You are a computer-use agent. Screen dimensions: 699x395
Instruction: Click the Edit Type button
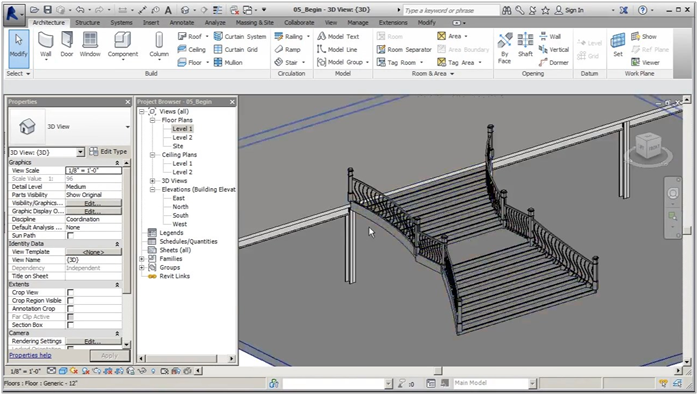coord(108,152)
